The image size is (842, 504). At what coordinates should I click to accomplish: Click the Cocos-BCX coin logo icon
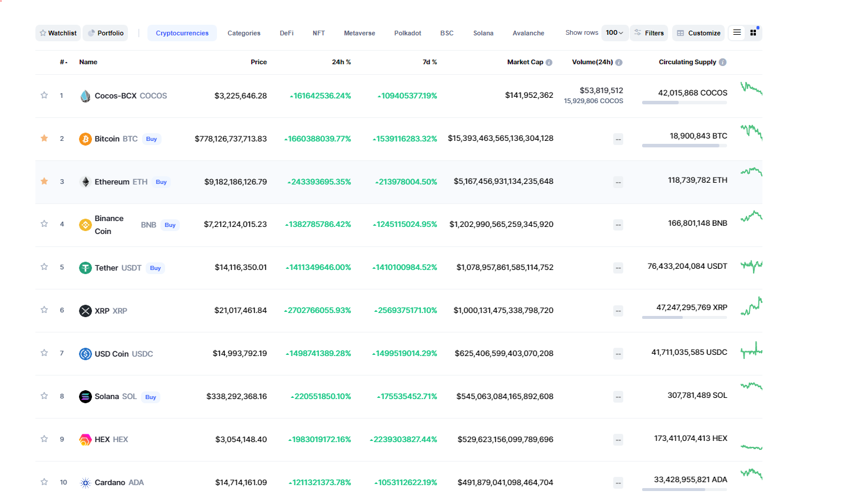coord(85,96)
